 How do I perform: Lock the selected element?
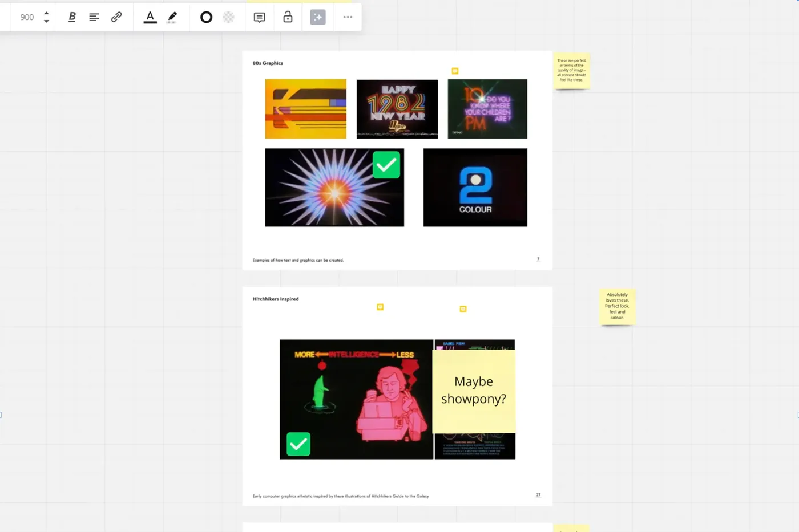tap(288, 17)
